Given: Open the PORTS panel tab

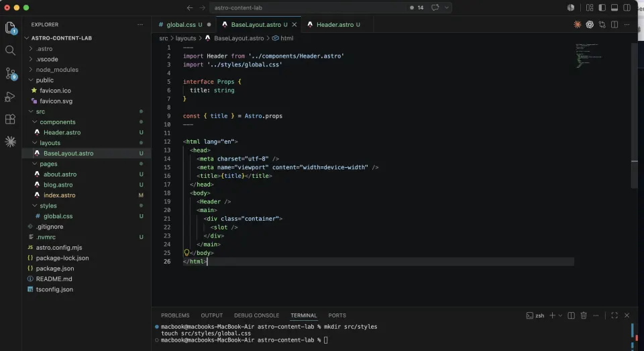Looking at the screenshot, I should coord(337,315).
